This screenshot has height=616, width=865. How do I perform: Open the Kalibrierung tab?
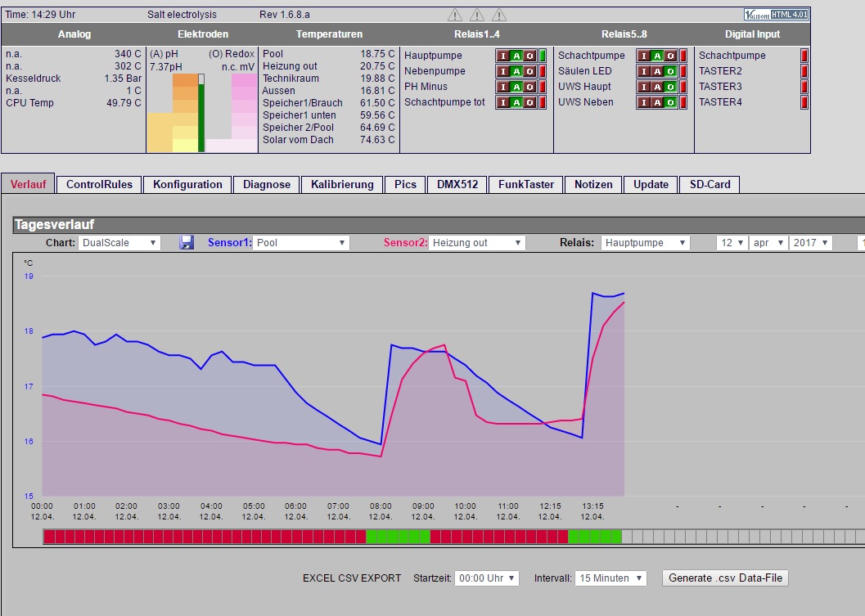[342, 184]
